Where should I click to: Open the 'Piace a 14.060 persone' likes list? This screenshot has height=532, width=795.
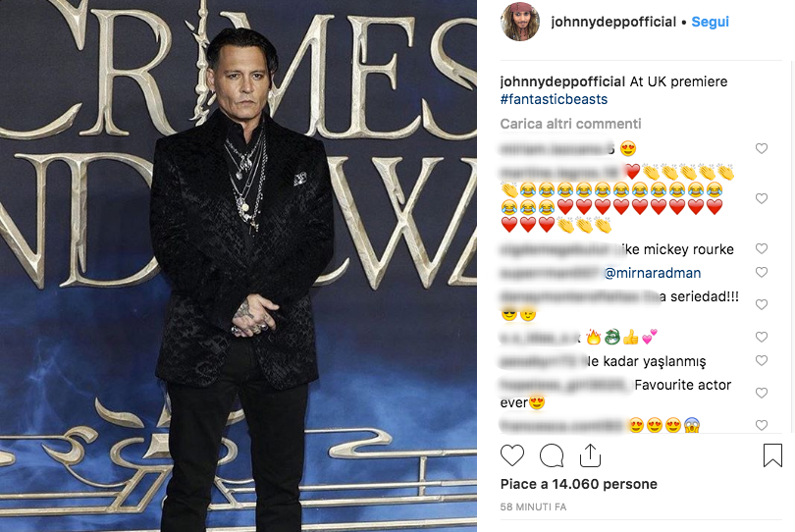coord(578,484)
